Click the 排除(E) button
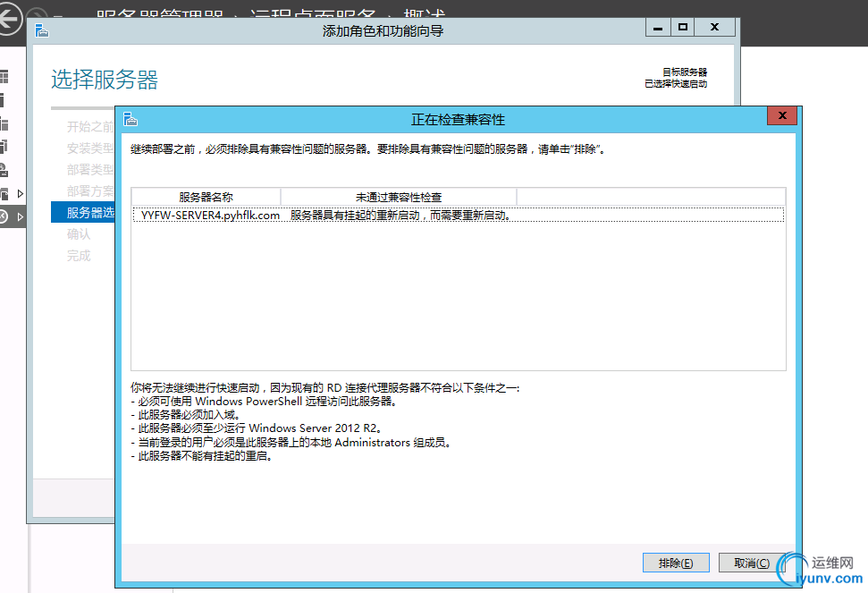This screenshot has width=868, height=593. [676, 563]
